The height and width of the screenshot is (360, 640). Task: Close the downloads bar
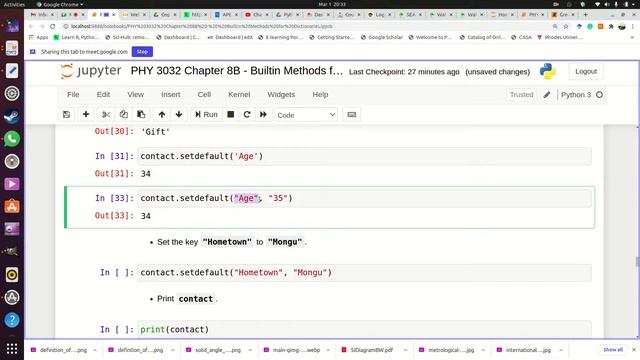point(634,350)
